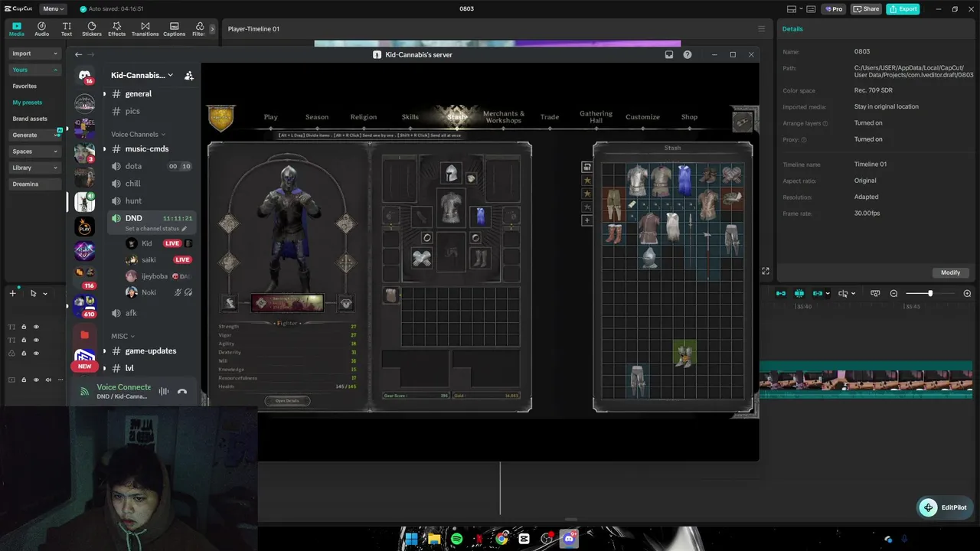Screen dimensions: 980x551
Task: Disconnect from the Discord voice channel
Action: pos(182,391)
